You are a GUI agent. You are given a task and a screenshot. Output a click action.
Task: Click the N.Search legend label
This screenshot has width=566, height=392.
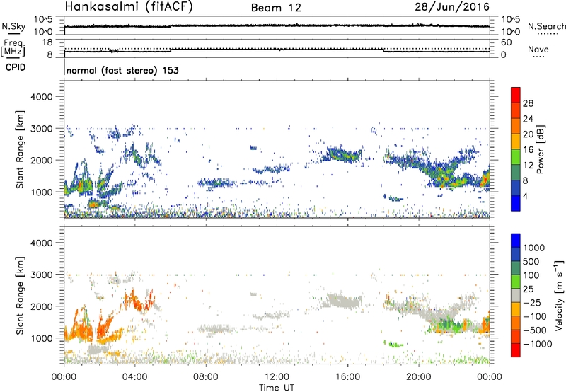tap(546, 26)
